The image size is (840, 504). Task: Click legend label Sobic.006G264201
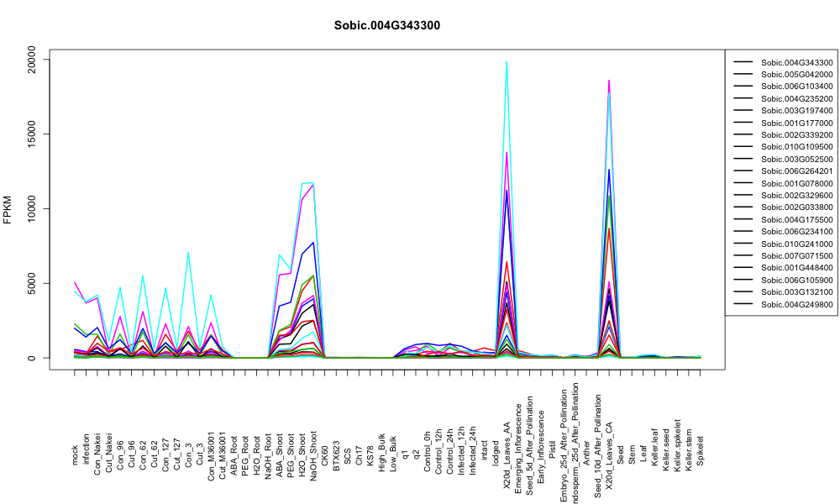pos(797,171)
